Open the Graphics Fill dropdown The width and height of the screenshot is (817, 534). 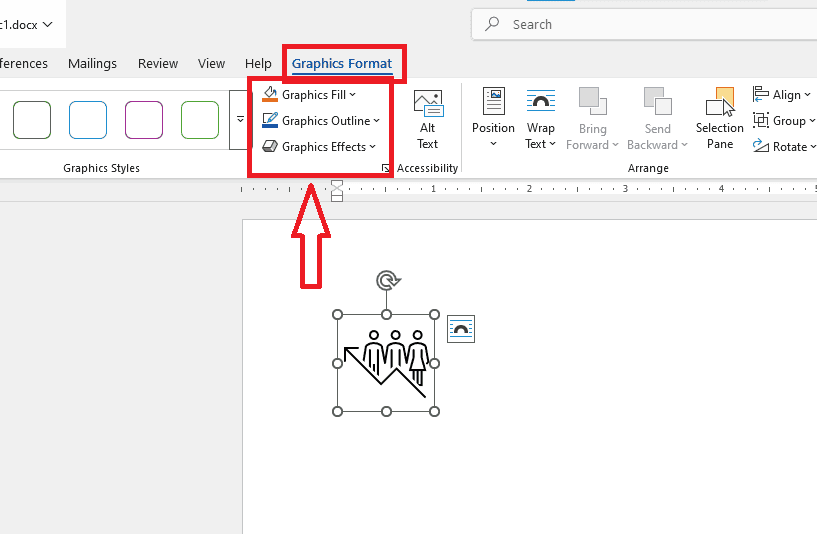(x=309, y=95)
